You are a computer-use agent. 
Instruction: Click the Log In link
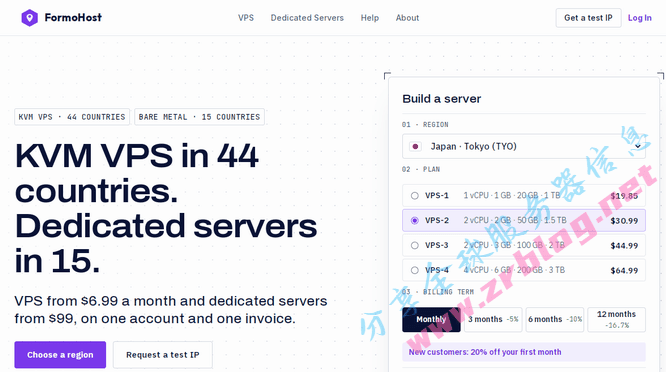click(x=640, y=18)
